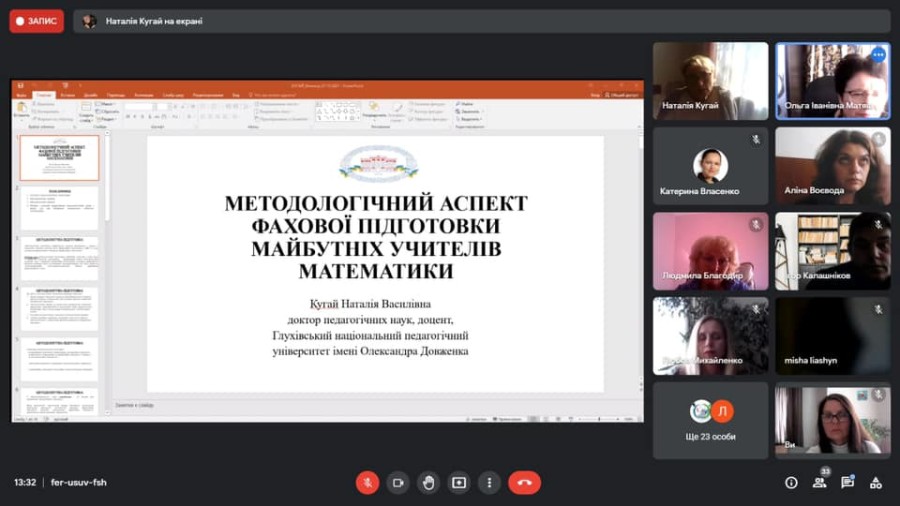Viewport: 900px width, 506px height.
Task: Open the 'Ще 23 особи' tile
Action: (710, 421)
